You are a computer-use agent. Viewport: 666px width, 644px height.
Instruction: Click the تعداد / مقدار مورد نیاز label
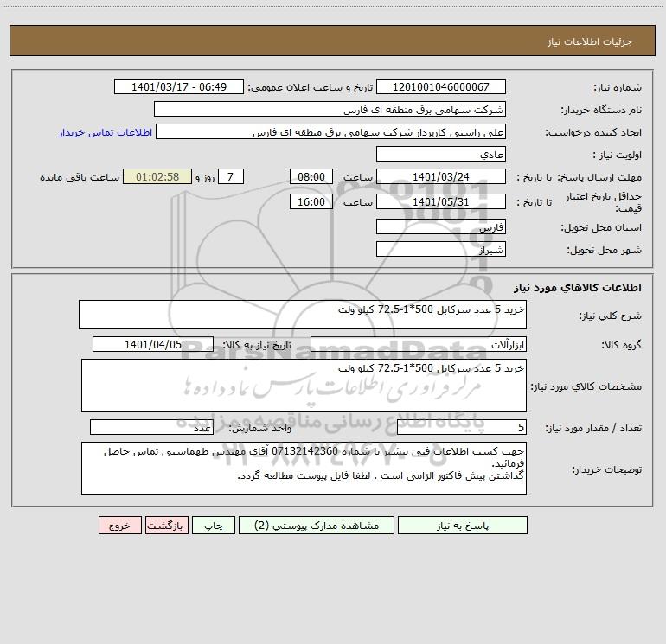click(593, 429)
